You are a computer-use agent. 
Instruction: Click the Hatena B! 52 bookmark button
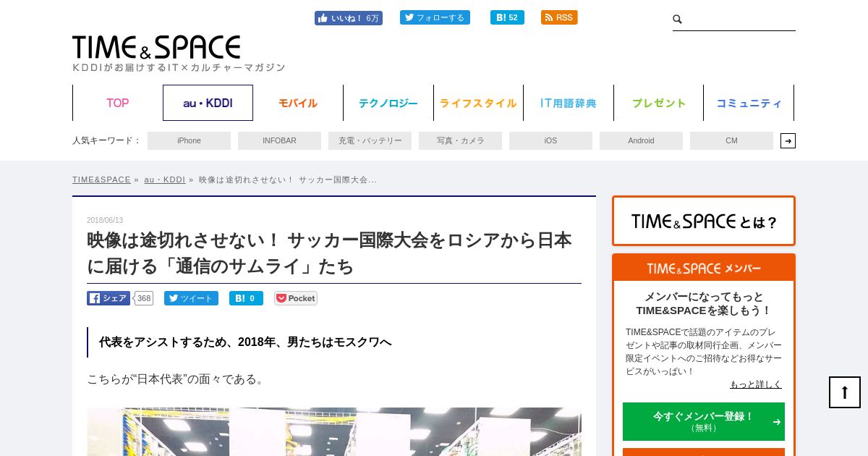point(507,17)
